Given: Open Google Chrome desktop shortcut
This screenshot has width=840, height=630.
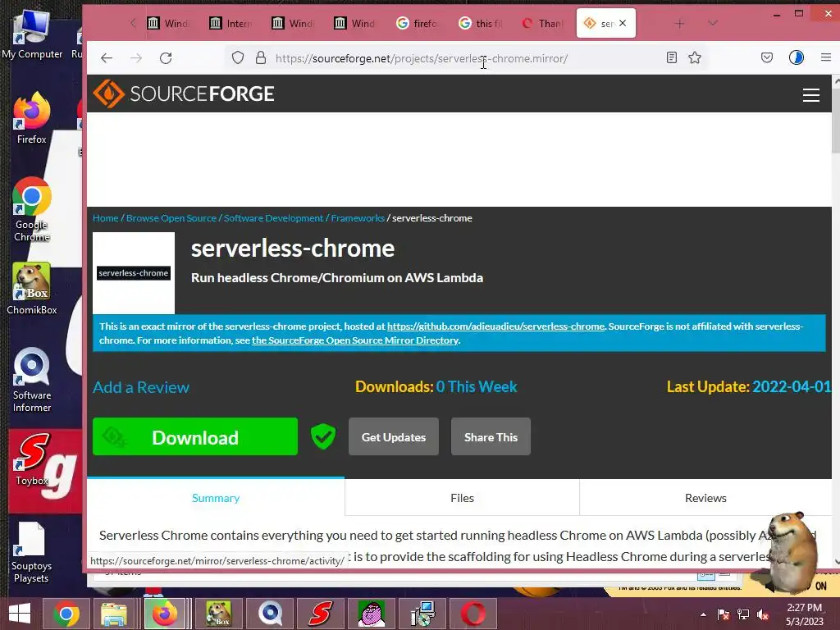Looking at the screenshot, I should [x=32, y=209].
